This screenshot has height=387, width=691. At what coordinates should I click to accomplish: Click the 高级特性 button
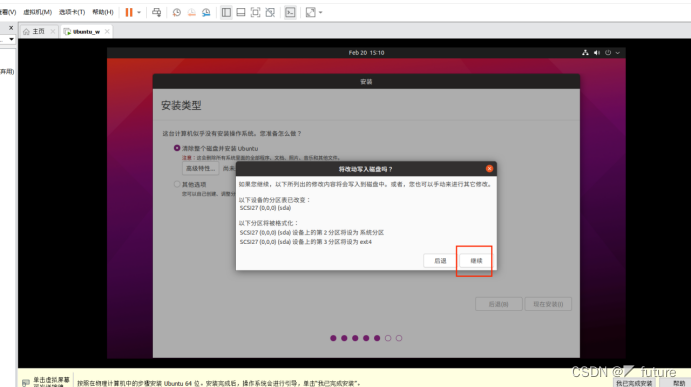coord(201,168)
